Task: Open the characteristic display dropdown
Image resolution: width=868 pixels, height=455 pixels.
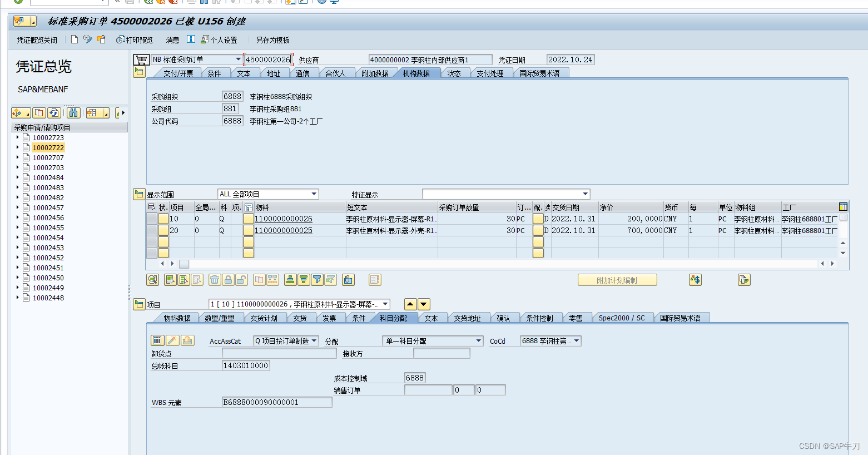Action: click(585, 194)
